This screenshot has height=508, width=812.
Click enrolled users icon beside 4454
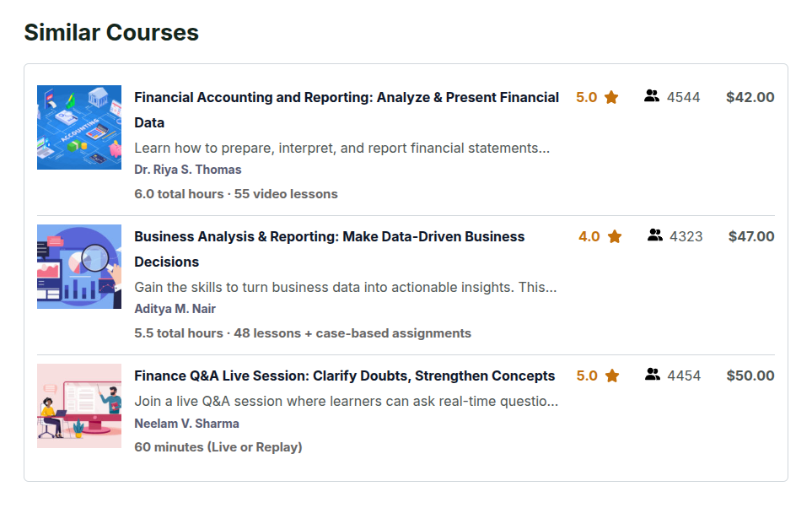pos(652,376)
